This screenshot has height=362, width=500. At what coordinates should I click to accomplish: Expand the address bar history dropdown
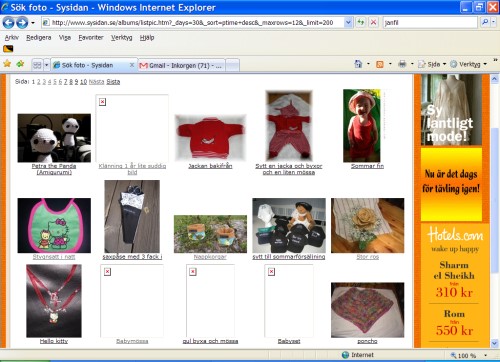pyautogui.click(x=348, y=22)
